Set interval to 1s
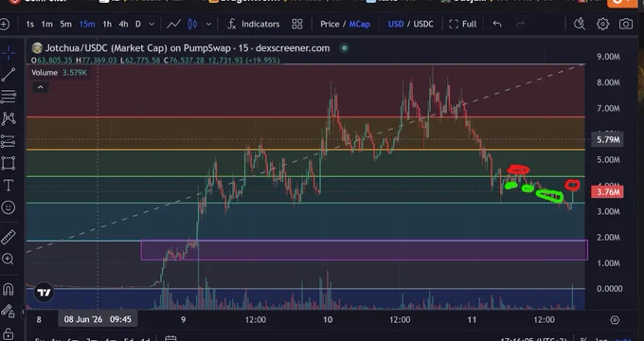 (30, 25)
